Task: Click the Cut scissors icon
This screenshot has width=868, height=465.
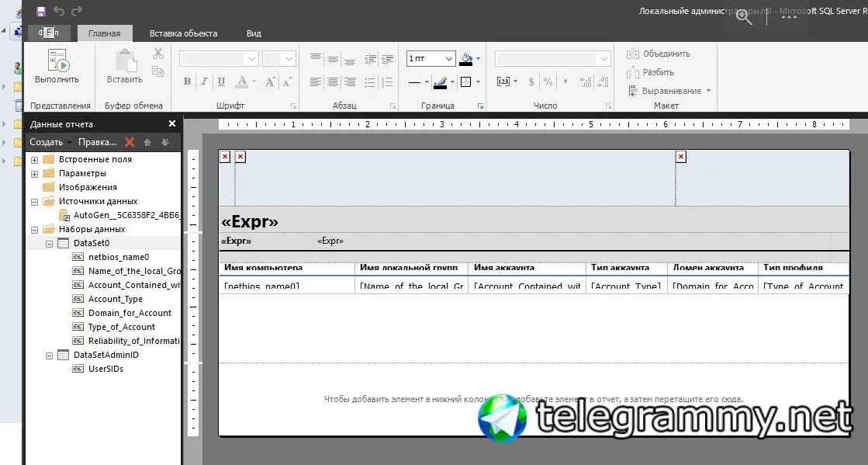Action: (x=158, y=54)
